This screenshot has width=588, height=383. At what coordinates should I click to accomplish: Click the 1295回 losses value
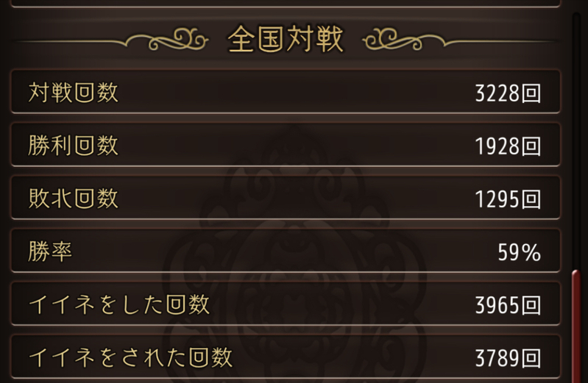tap(508, 199)
